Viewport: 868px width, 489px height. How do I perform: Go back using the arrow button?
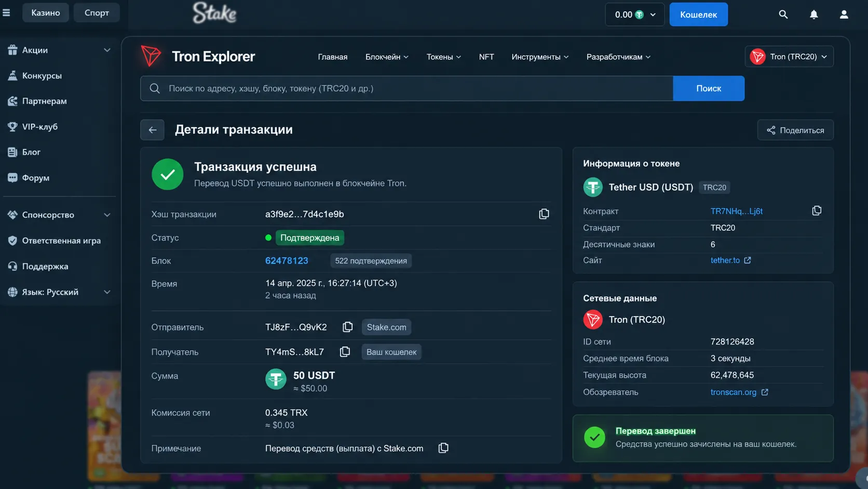(x=152, y=130)
